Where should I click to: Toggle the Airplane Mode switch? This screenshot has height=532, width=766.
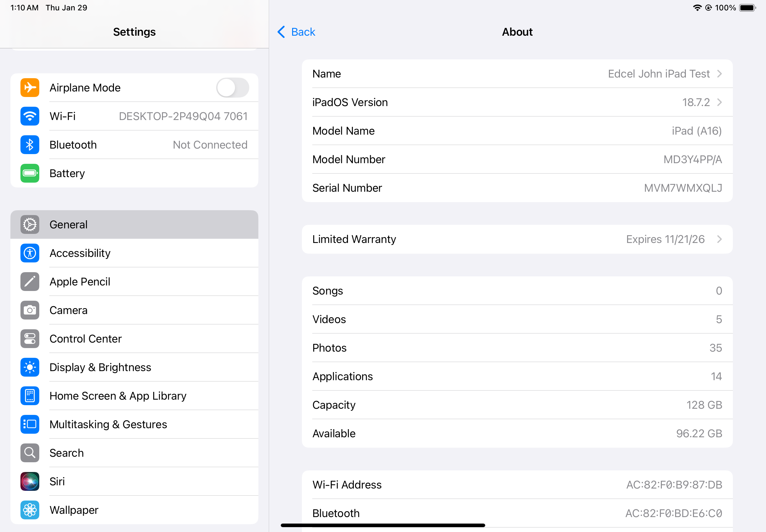(232, 88)
